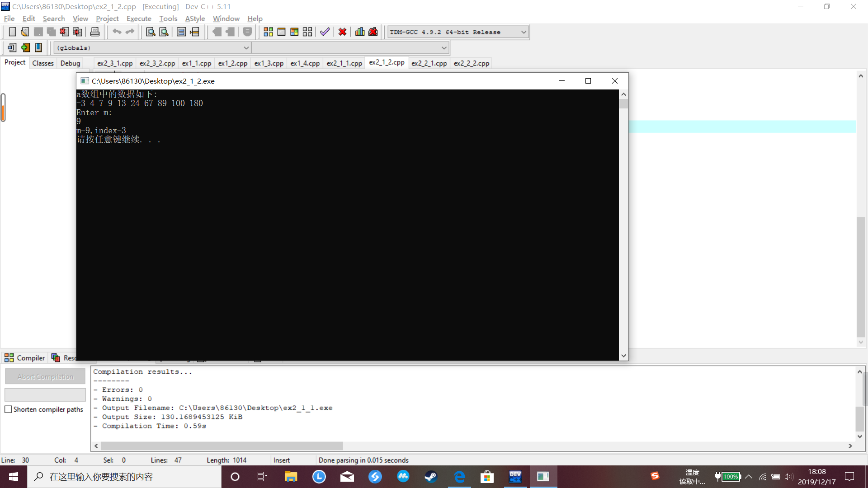Click the New file toolbar icon
Viewport: 868px width, 488px height.
tap(12, 32)
